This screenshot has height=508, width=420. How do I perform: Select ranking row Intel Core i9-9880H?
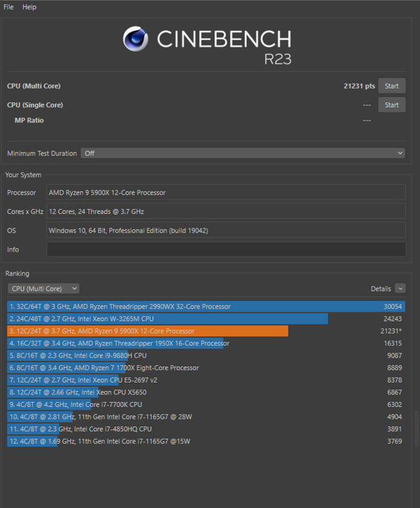point(206,355)
